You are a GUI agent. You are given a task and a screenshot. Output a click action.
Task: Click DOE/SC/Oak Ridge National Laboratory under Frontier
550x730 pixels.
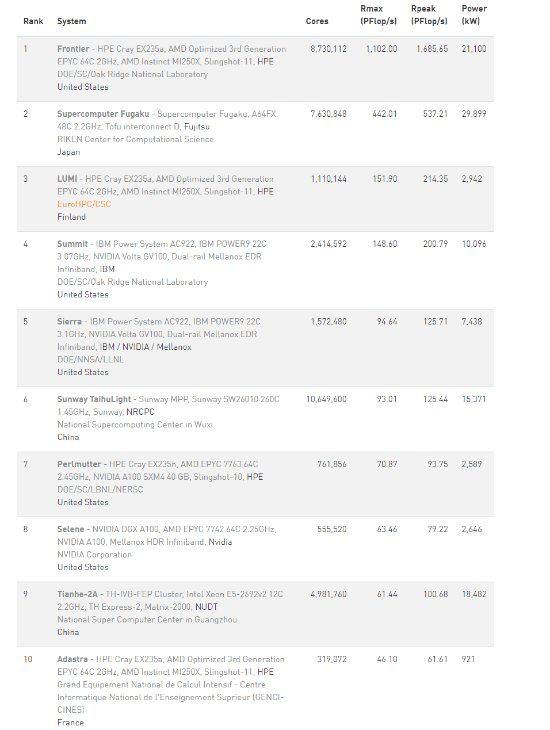point(132,74)
